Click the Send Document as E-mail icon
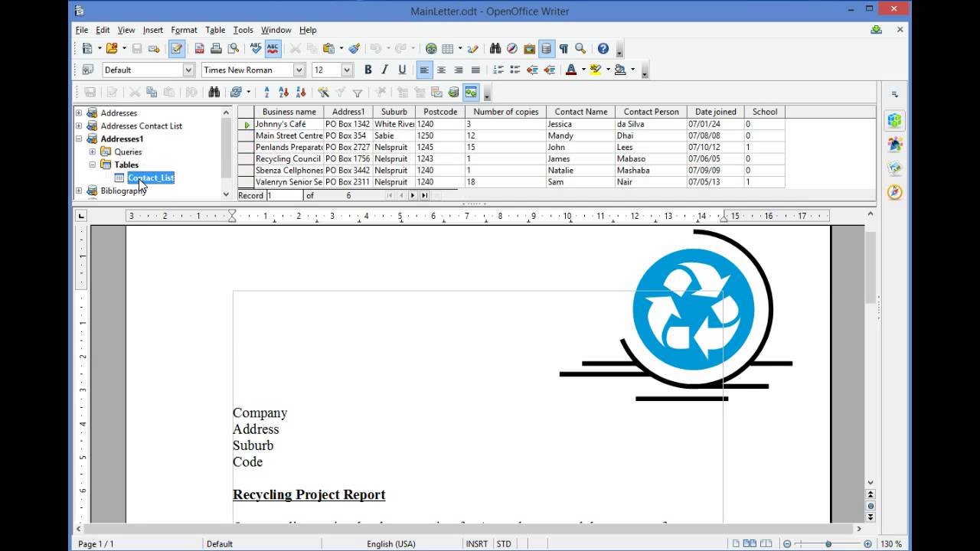This screenshot has width=980, height=551. tap(154, 48)
